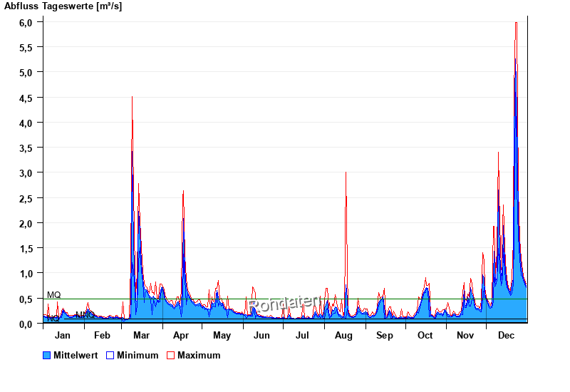Click the 6,0 y-axis tick label
Viewport: 570px width, 392px height.
click(26, 22)
